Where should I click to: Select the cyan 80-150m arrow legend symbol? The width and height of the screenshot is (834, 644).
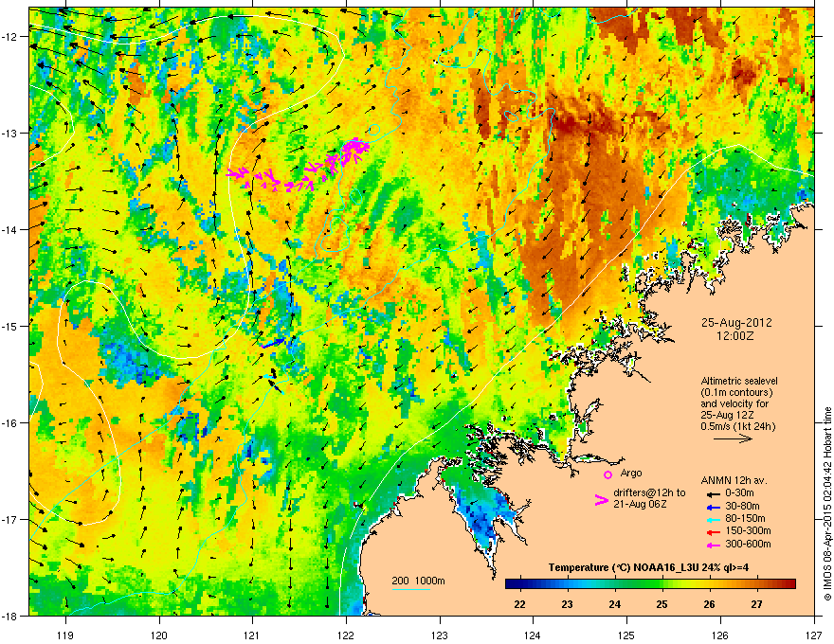pos(713,519)
